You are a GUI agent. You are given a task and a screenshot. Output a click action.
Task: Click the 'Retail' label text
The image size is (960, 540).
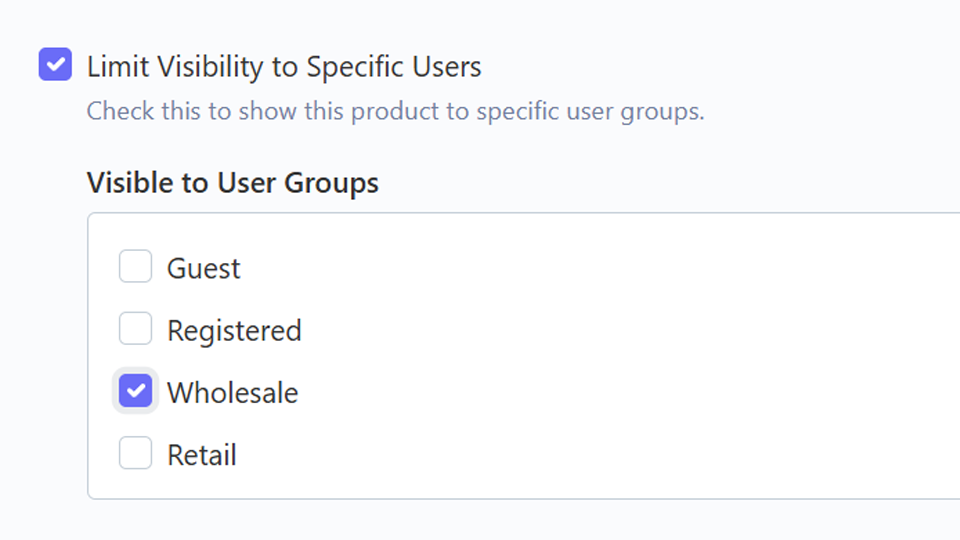click(202, 455)
